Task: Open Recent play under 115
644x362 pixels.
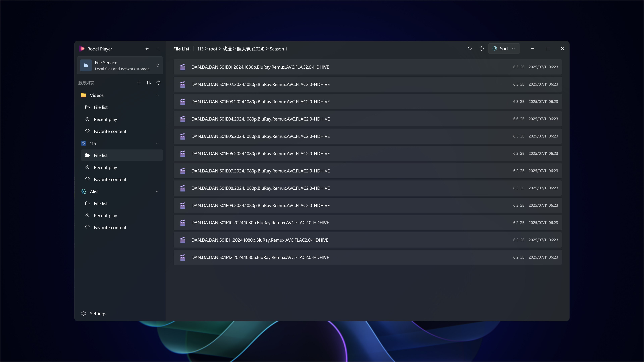Action: pos(122,167)
